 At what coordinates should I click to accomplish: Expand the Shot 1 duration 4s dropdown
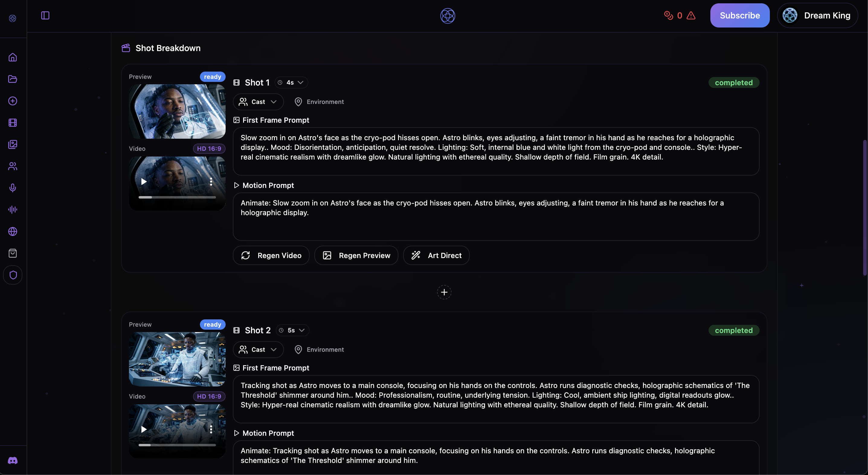(291, 82)
